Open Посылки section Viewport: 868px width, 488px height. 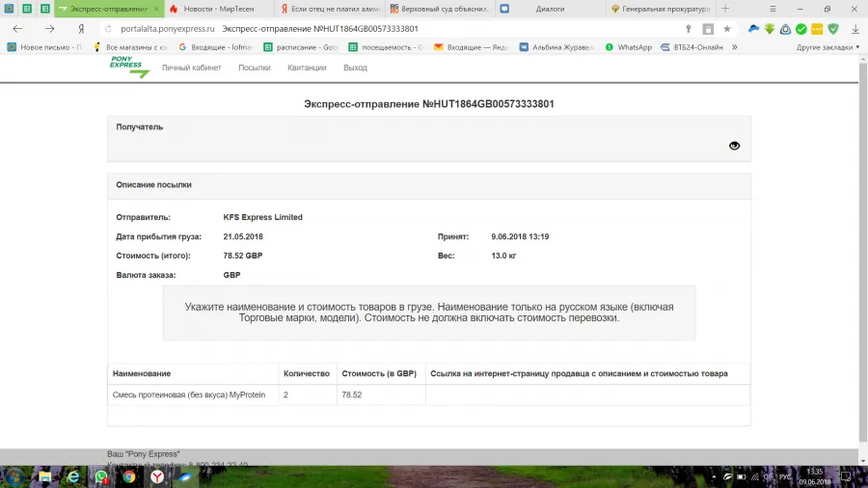coord(255,68)
